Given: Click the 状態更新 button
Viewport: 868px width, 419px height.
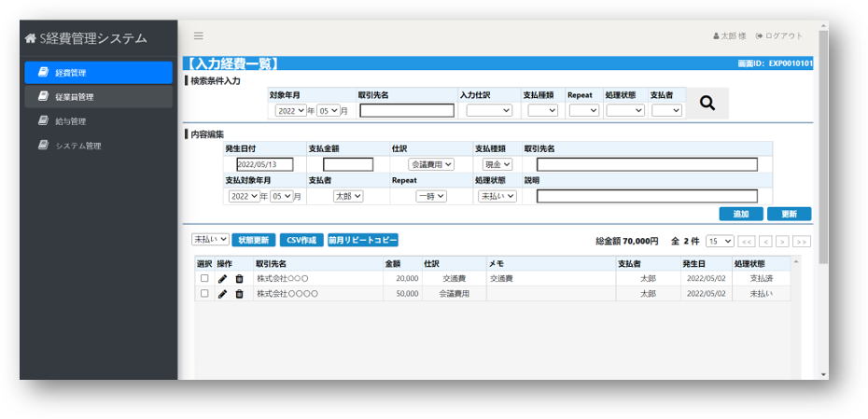Looking at the screenshot, I should pyautogui.click(x=254, y=240).
